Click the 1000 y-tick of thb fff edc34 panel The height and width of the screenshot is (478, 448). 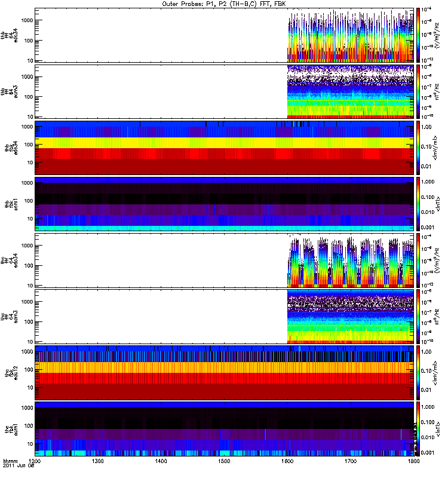pos(27,20)
